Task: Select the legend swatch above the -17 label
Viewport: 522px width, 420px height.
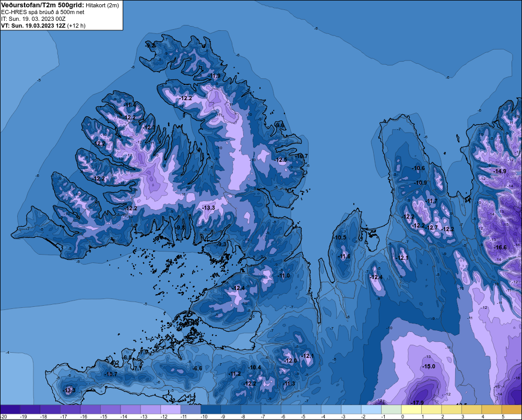Action: (70, 410)
